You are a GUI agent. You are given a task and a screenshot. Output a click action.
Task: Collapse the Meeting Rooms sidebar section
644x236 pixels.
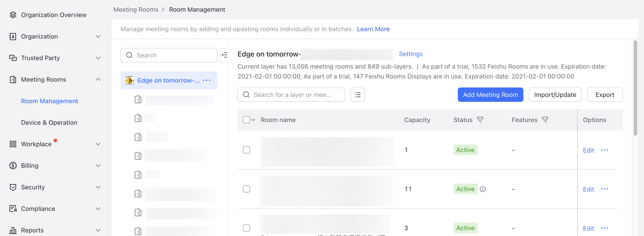click(98, 80)
